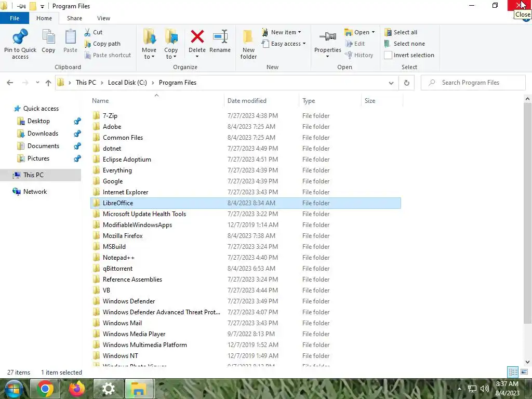Switch to the View tab
This screenshot has width=532, height=399.
tap(103, 18)
